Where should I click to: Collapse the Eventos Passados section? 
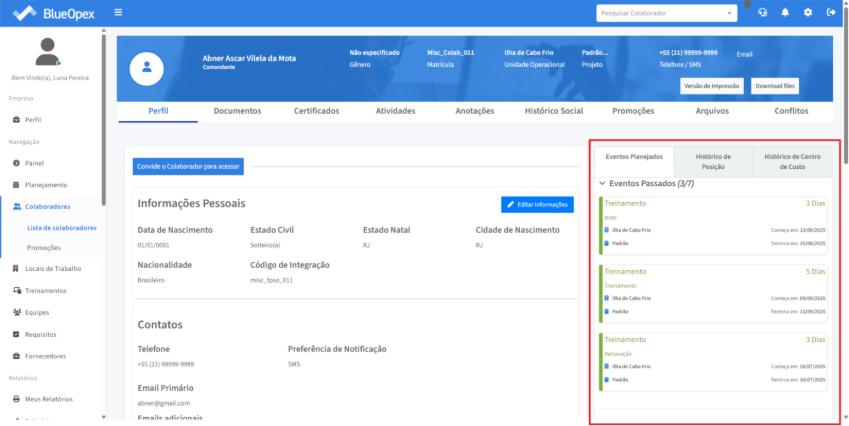coord(602,183)
